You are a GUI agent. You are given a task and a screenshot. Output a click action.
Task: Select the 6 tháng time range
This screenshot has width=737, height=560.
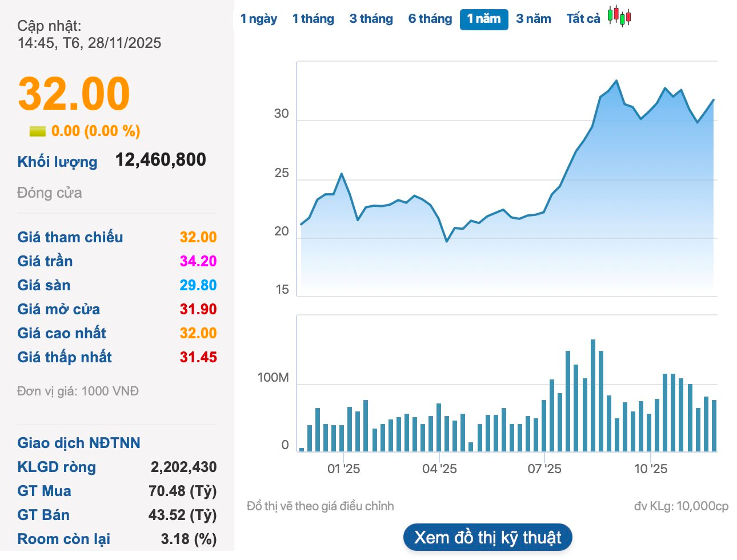(x=430, y=18)
